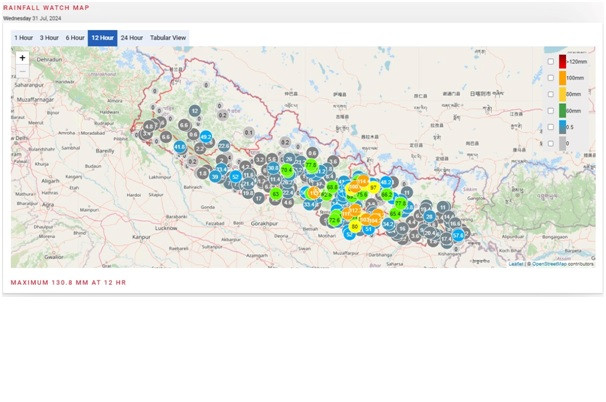Check the 0 grey legend checkbox
The height and width of the screenshot is (402, 606).
[x=551, y=143]
